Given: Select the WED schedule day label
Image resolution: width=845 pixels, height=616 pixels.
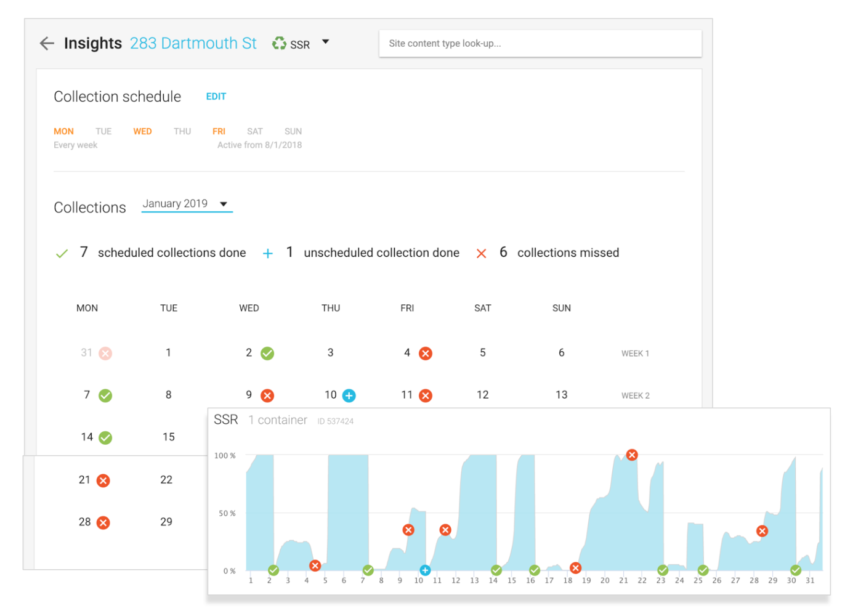Looking at the screenshot, I should click(142, 131).
